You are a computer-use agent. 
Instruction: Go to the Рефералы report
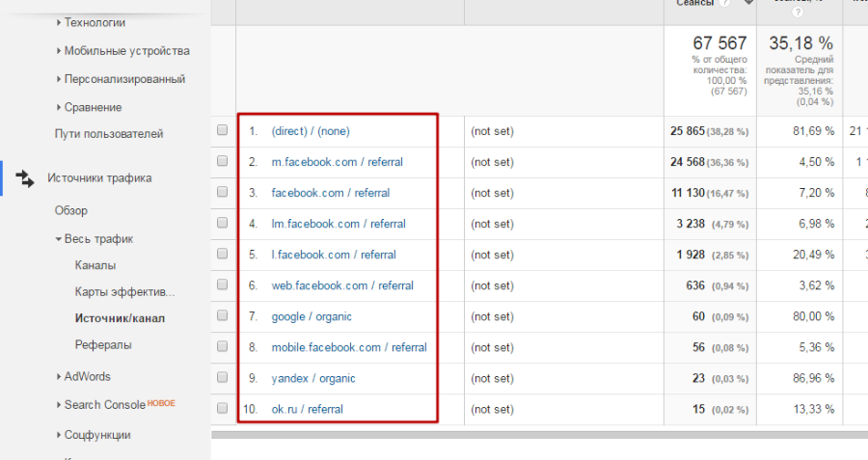tap(103, 344)
